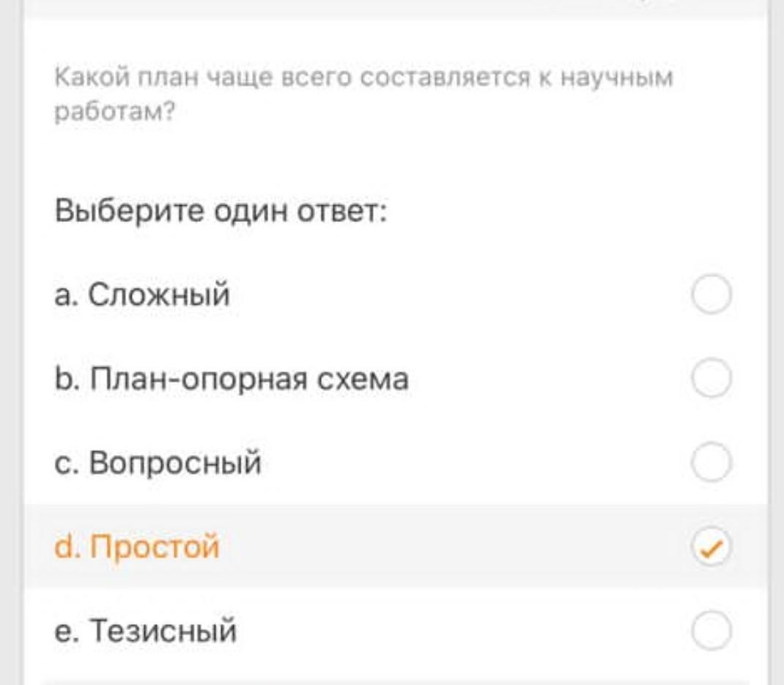Tap the orange label 'd. Простой'

pyautogui.click(x=137, y=547)
